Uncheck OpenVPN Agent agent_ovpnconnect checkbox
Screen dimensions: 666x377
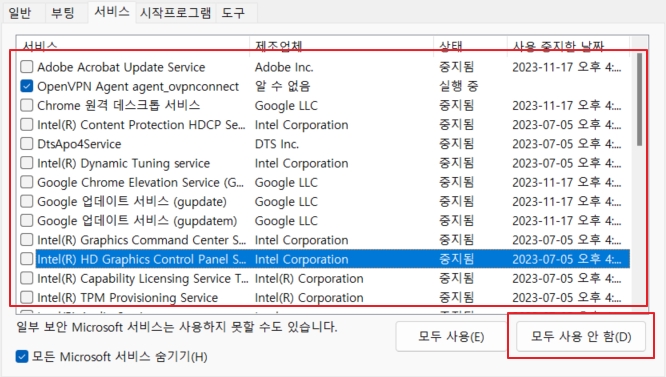pyautogui.click(x=27, y=86)
